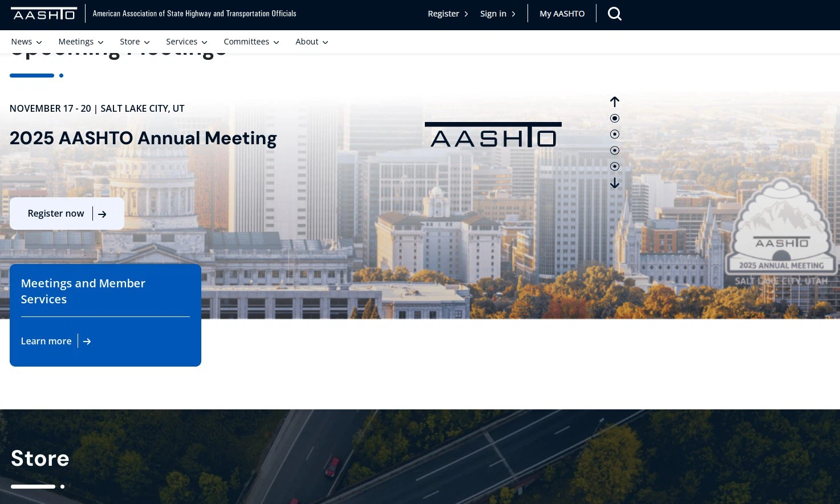Click the large AASHTO banner logo
Viewport: 840px width, 504px height.
[x=493, y=135]
